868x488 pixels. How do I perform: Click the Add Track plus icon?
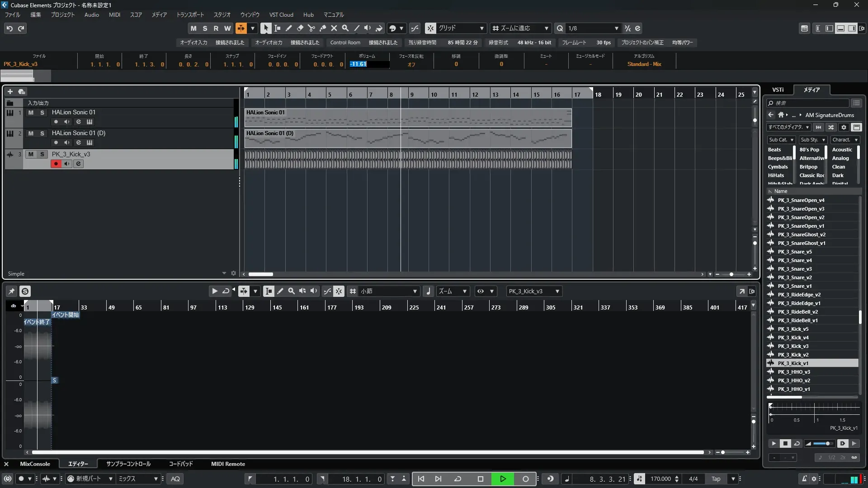pyautogui.click(x=10, y=91)
